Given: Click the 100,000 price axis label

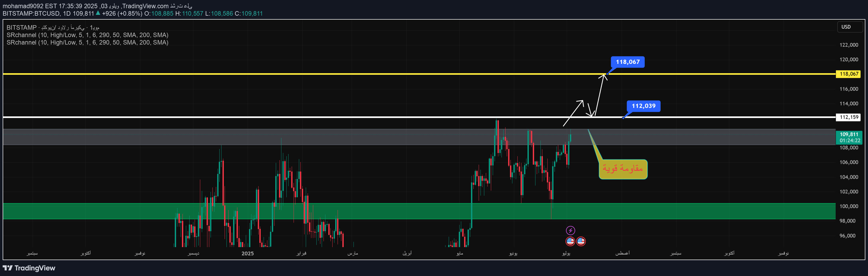Looking at the screenshot, I should (x=849, y=206).
